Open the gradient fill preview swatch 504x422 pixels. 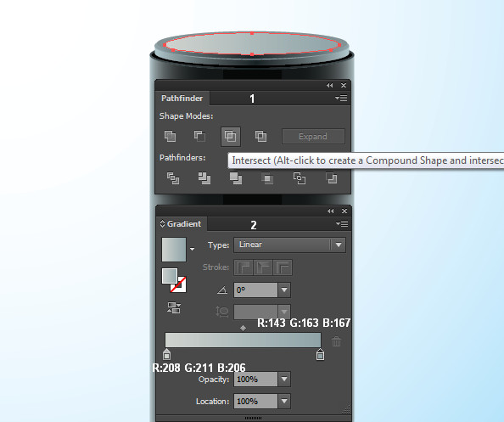click(174, 250)
